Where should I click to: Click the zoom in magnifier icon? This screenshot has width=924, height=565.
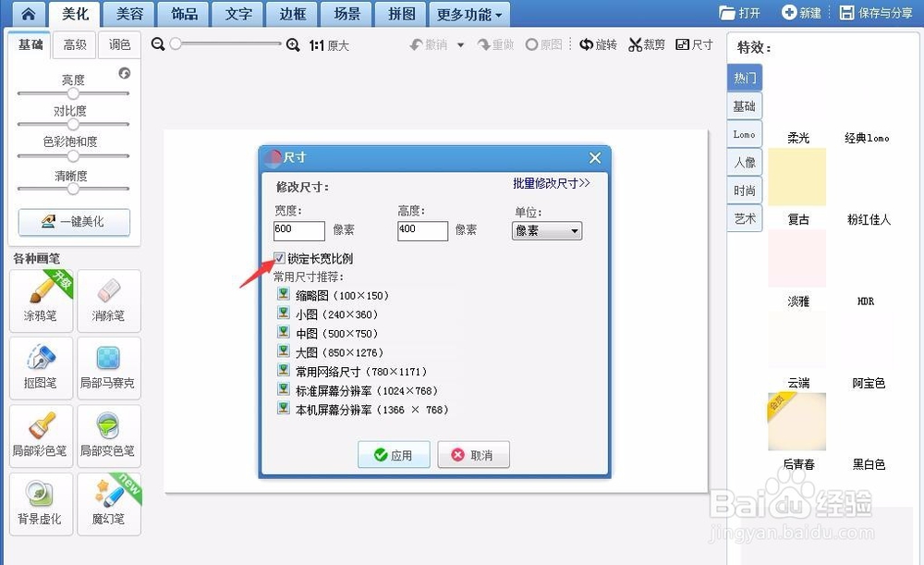pos(293,44)
